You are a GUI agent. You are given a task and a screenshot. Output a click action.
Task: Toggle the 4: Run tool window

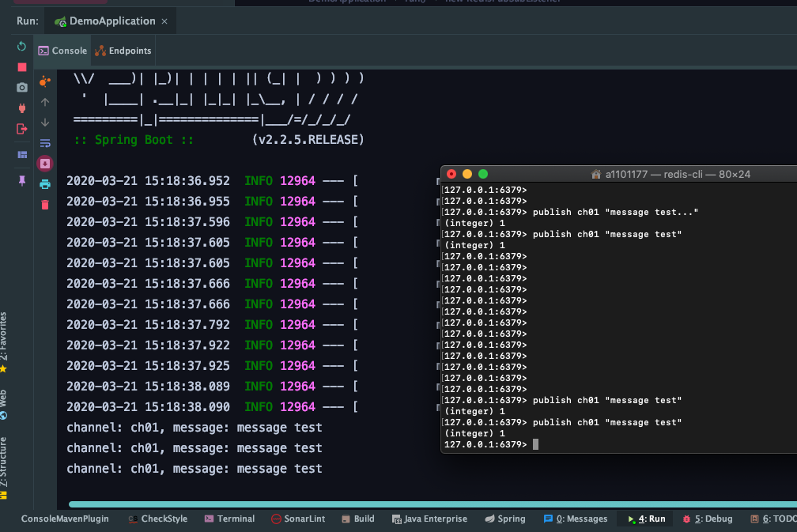point(646,519)
